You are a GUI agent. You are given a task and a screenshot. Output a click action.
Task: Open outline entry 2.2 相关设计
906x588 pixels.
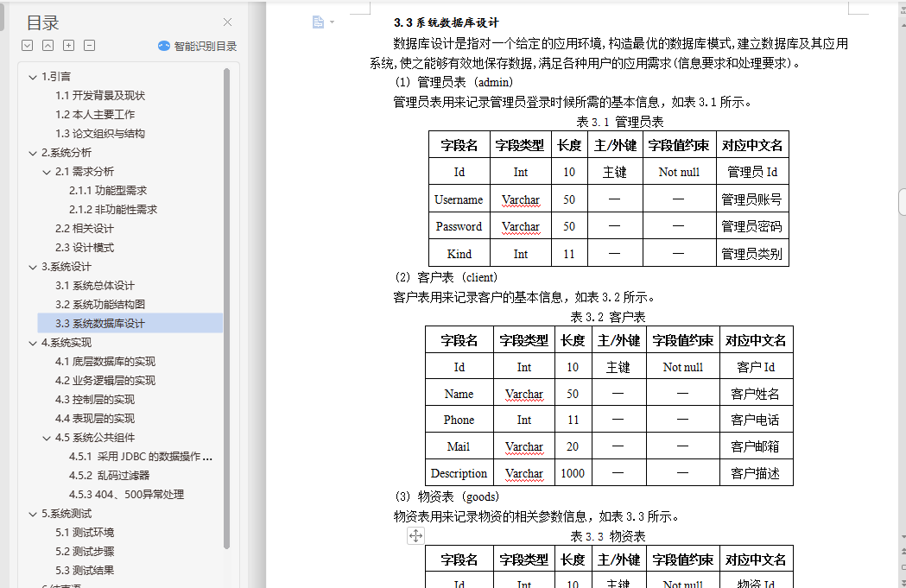(85, 229)
